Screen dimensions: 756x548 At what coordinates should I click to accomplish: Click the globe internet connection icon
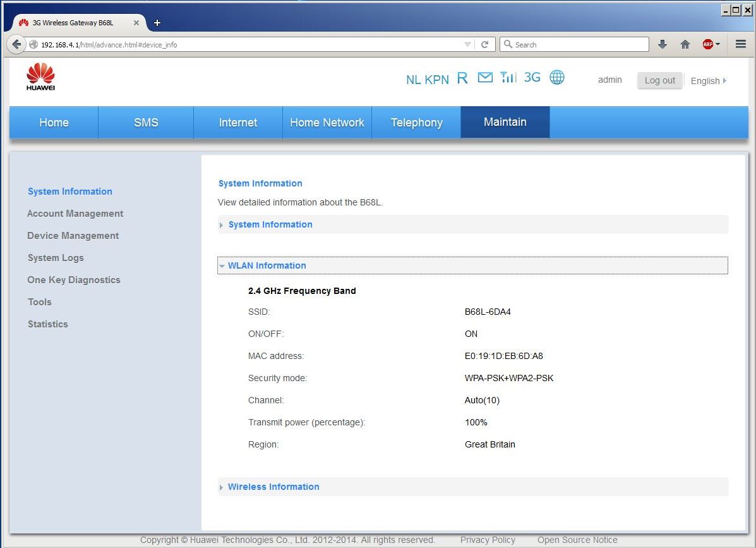coord(557,77)
